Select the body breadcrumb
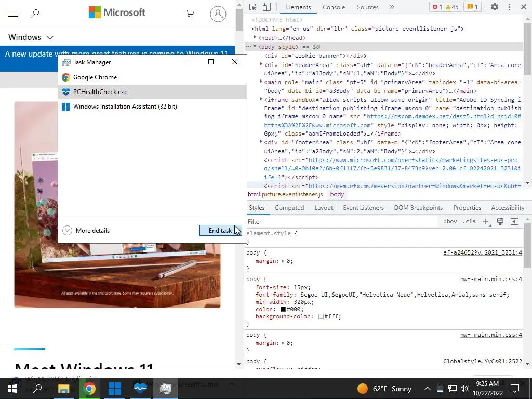This screenshot has height=399, width=532. click(x=337, y=194)
